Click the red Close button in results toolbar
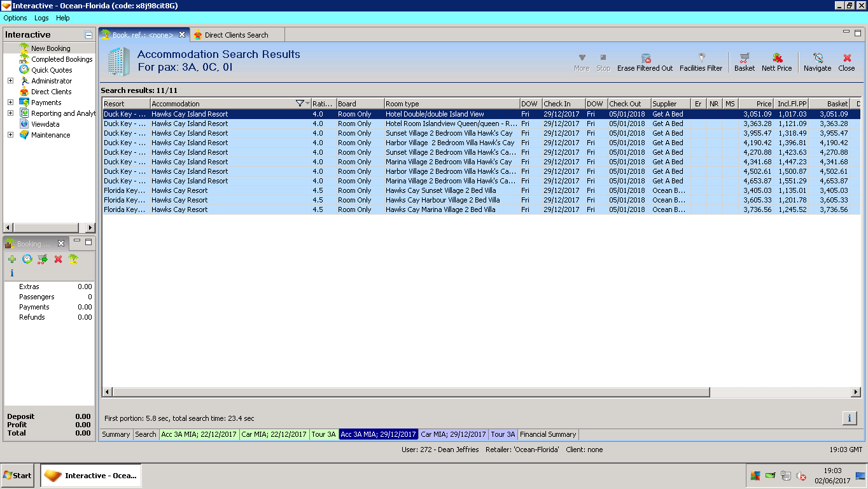This screenshot has height=489, width=868. pos(846,59)
